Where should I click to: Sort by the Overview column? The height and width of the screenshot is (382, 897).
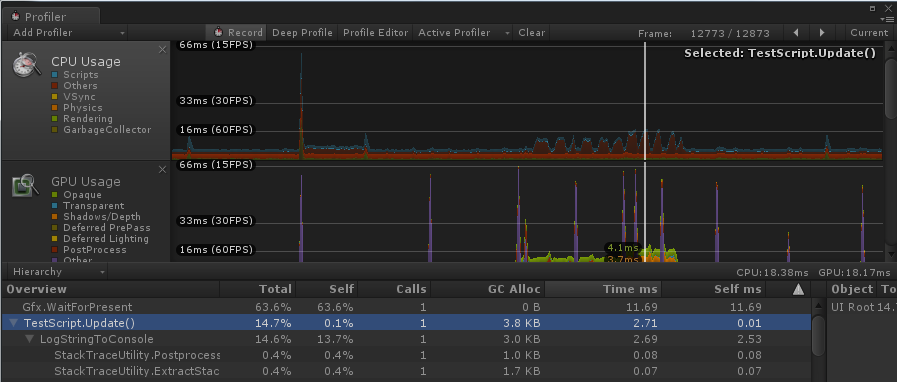pyautogui.click(x=110, y=289)
